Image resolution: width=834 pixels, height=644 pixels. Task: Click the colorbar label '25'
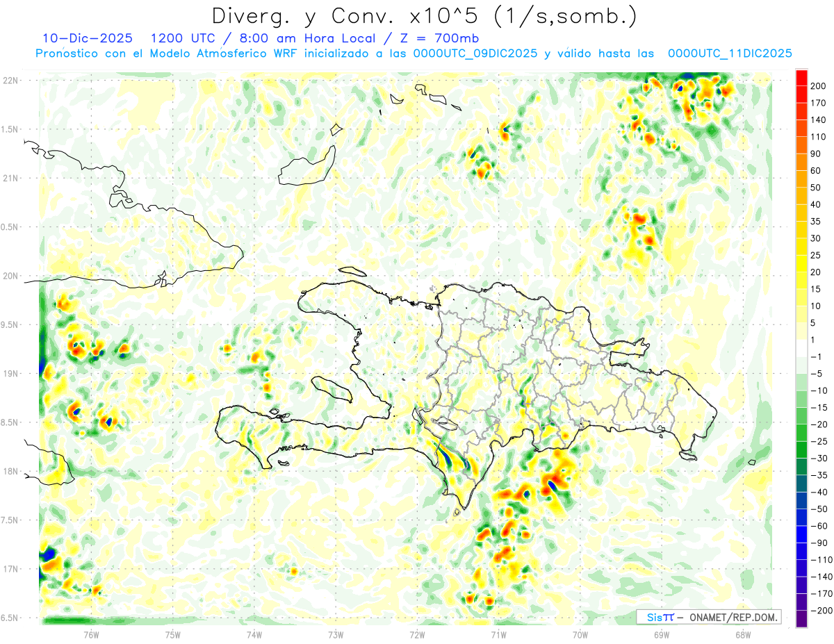click(x=817, y=255)
